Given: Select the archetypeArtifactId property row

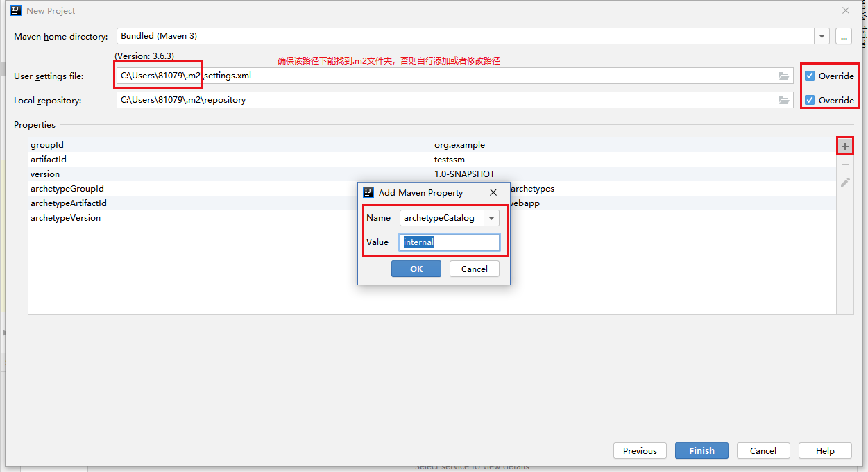Looking at the screenshot, I should pyautogui.click(x=432, y=203).
